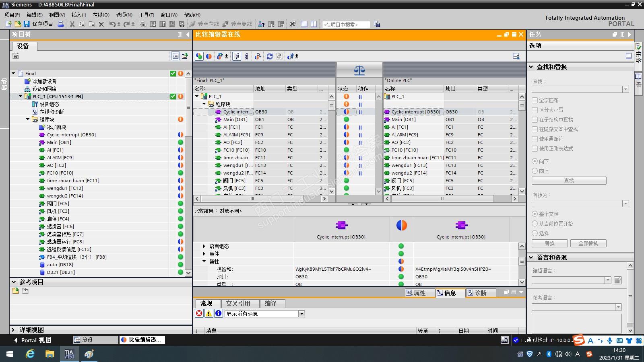Screen dimensions: 644x362
Task: Open the 在线(O) menu
Action: [101, 15]
